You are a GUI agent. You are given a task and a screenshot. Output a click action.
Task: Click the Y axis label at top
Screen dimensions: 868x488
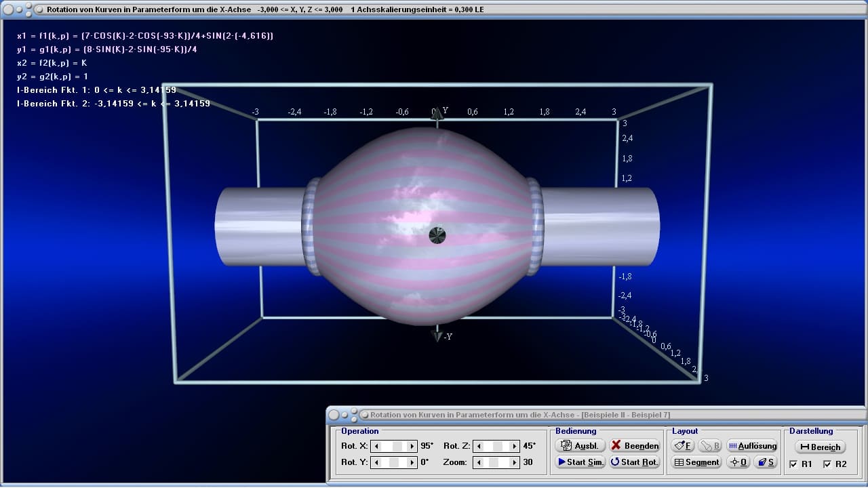(x=445, y=110)
